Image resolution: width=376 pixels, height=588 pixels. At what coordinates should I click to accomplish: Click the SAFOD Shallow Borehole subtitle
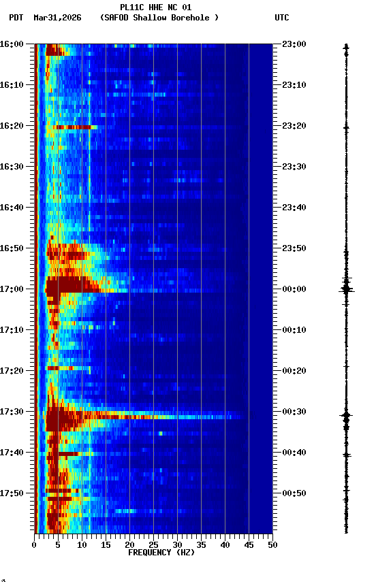(x=159, y=18)
